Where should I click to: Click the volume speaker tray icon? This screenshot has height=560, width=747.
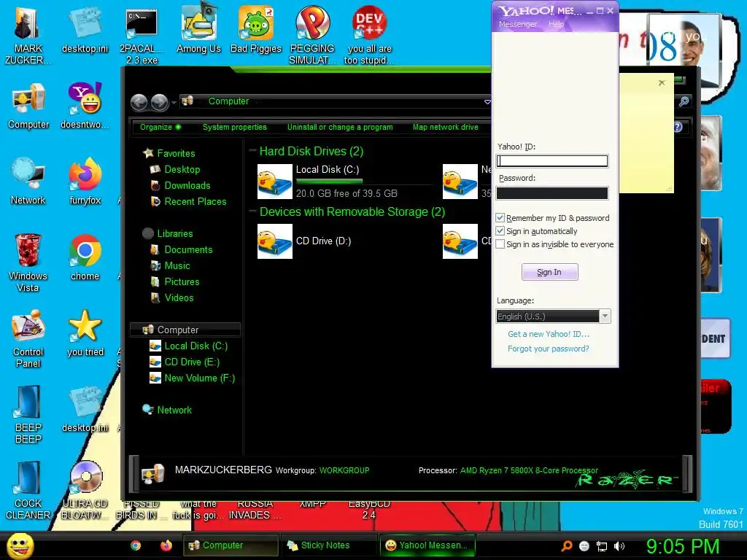point(619,546)
